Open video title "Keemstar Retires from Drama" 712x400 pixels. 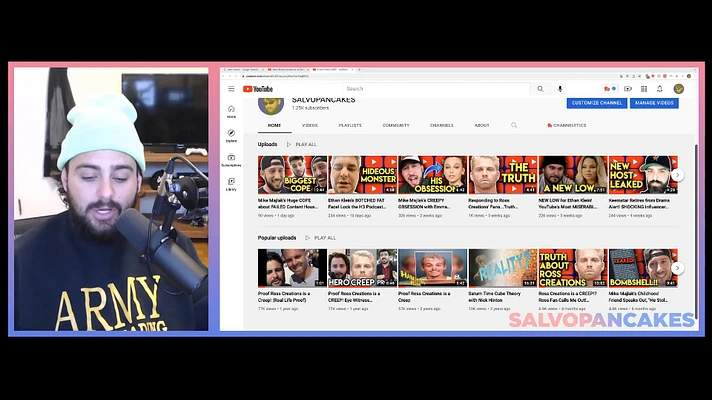pyautogui.click(x=639, y=203)
